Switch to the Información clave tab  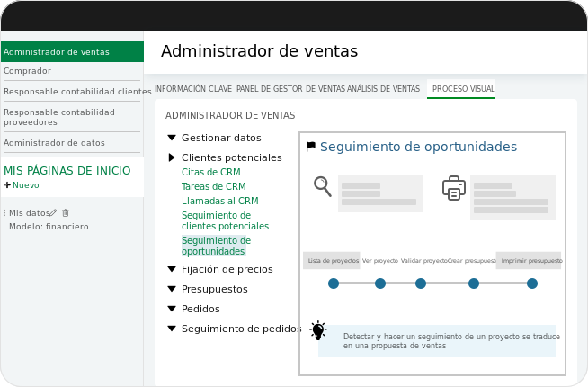[193, 89]
